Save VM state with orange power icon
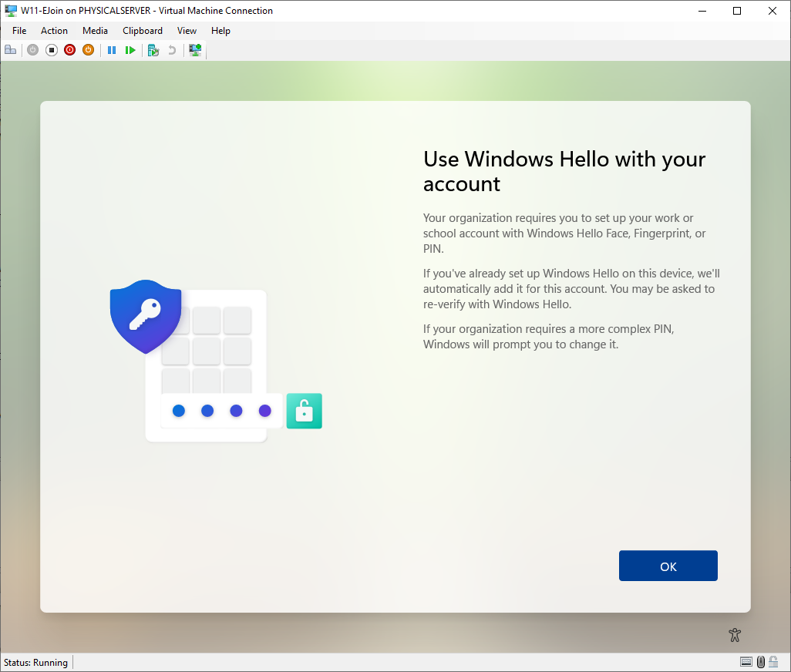This screenshot has width=791, height=672. click(x=89, y=50)
